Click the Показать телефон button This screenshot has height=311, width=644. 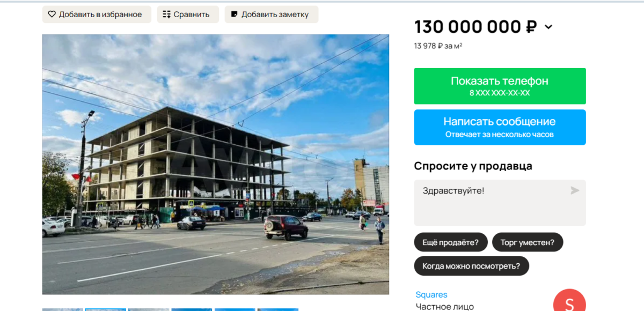(x=500, y=86)
